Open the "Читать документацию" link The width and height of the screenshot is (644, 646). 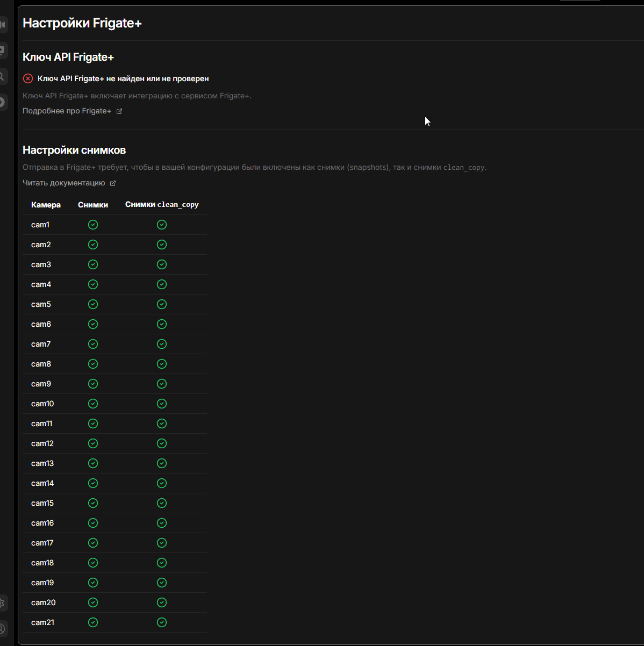(63, 183)
